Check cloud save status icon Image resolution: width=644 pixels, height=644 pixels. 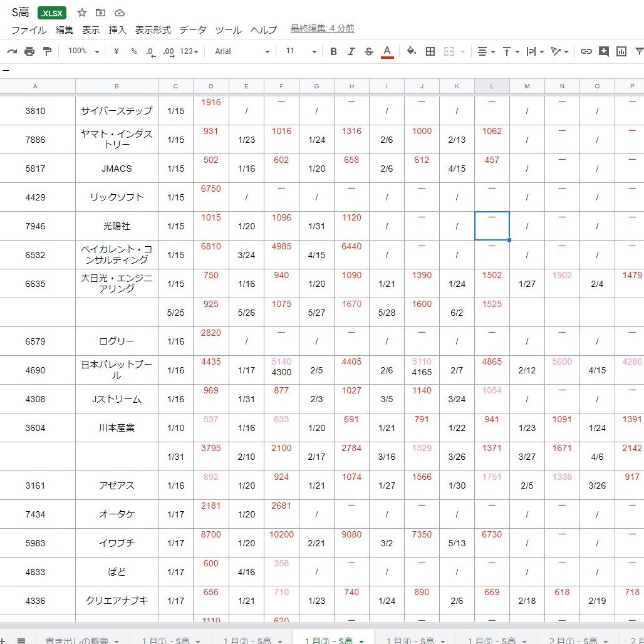tap(120, 13)
